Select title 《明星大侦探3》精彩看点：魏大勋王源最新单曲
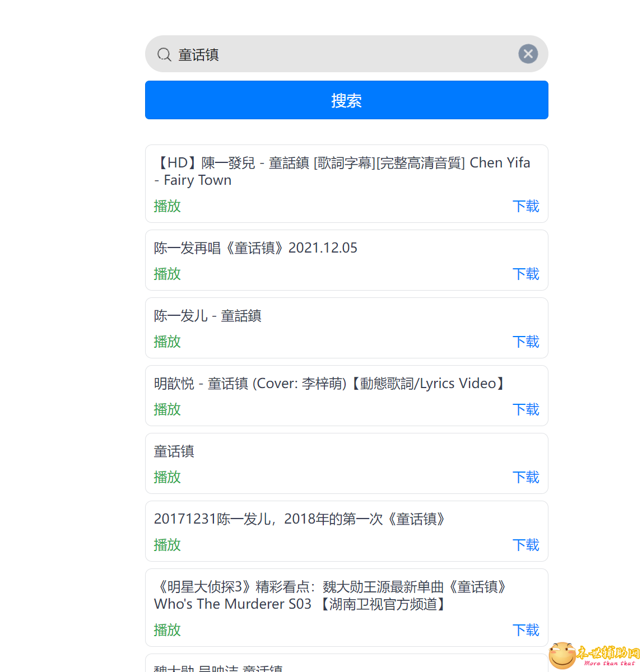The width and height of the screenshot is (642, 672). [x=299, y=587]
